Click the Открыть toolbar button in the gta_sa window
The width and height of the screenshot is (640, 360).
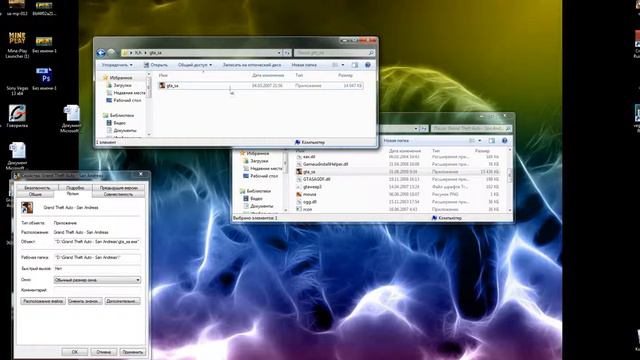[x=156, y=65]
